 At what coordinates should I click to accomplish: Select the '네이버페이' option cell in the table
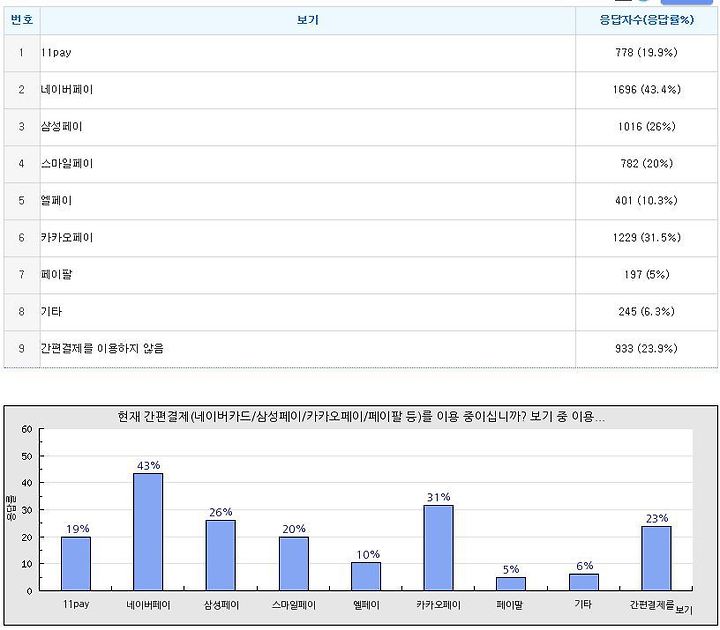point(308,90)
